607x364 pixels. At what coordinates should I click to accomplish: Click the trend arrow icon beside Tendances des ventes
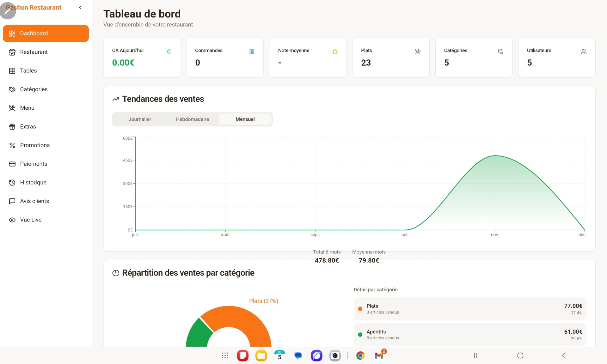click(x=116, y=99)
